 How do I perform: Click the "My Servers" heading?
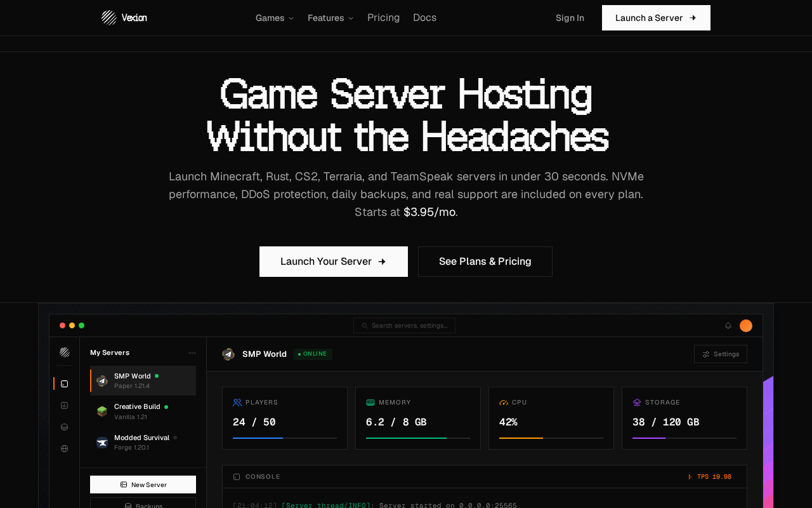(110, 353)
